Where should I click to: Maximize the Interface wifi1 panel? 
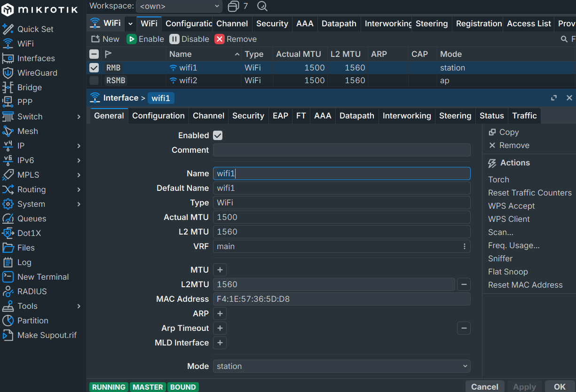(554, 98)
